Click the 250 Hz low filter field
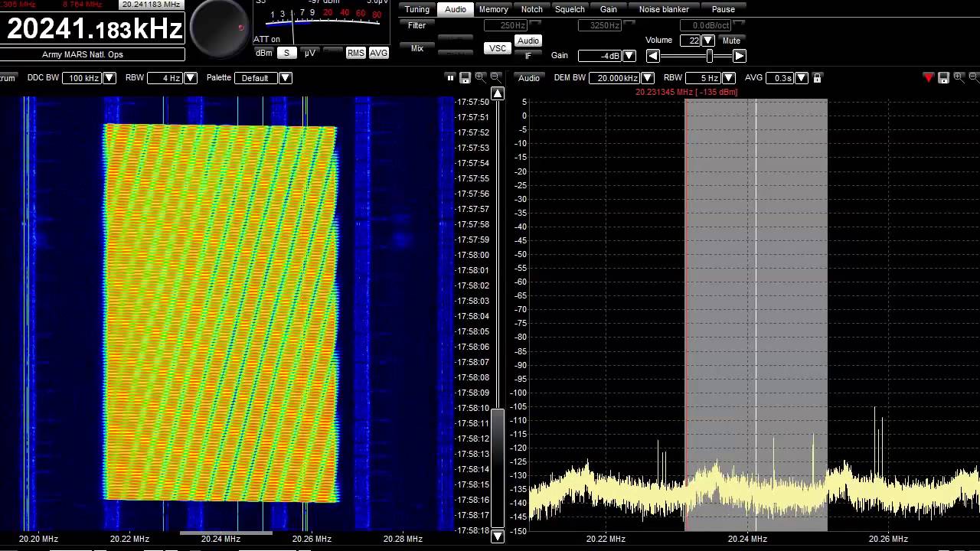The image size is (980, 551). click(505, 25)
